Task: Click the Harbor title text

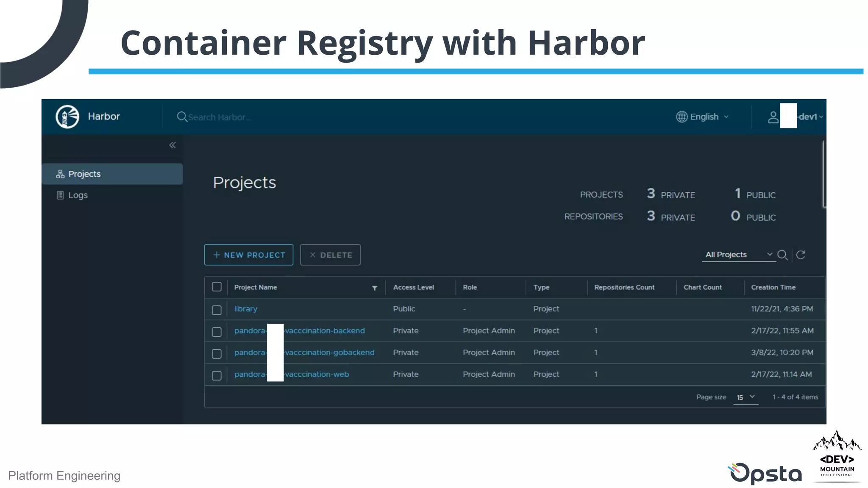Action: click(x=104, y=116)
